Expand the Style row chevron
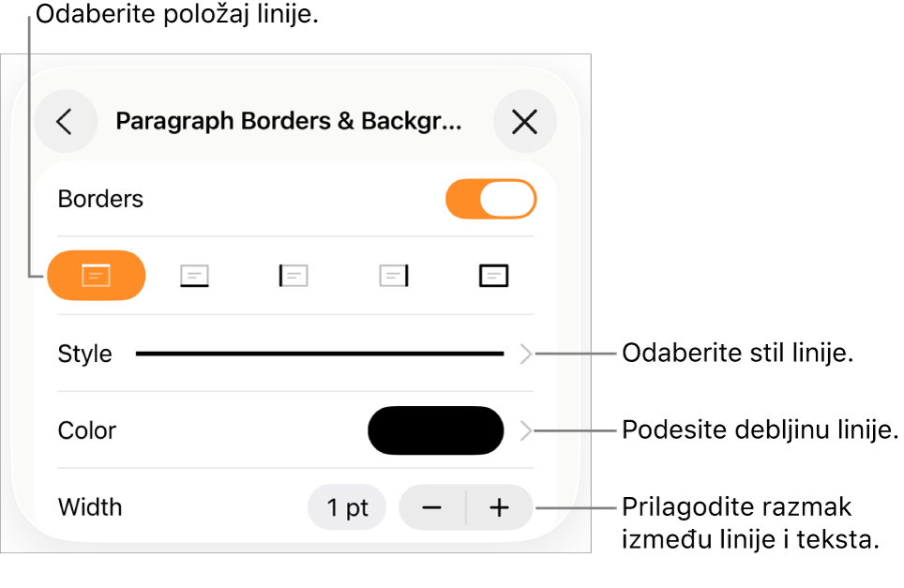The width and height of the screenshot is (904, 588). 525,354
